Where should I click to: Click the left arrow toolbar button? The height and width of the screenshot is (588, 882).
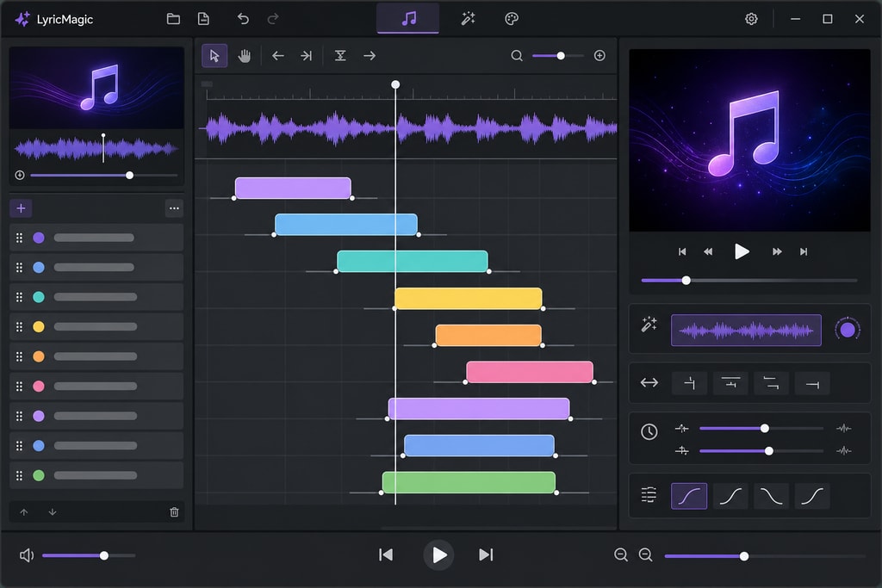coord(278,56)
